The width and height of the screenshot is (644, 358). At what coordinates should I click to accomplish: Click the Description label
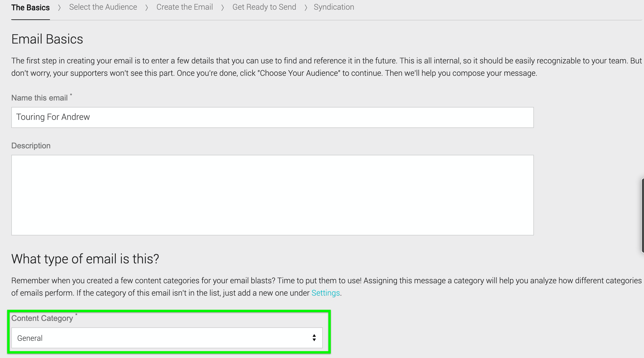31,146
